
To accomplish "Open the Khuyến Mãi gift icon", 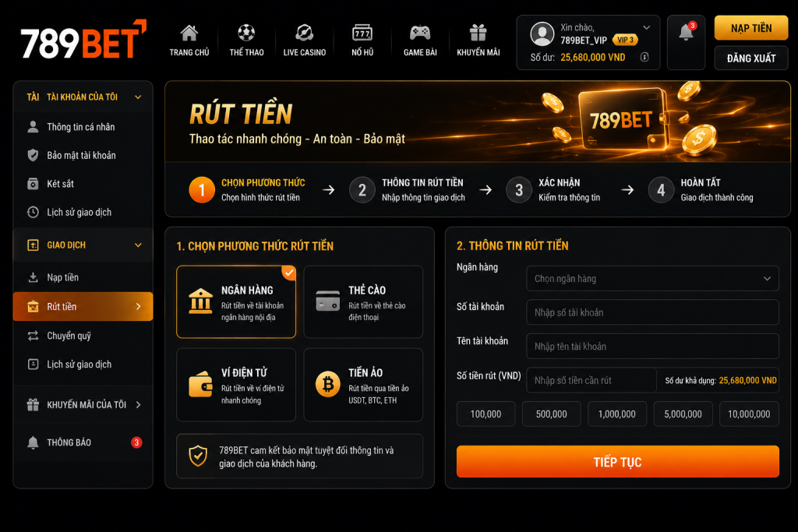I will pos(478,33).
